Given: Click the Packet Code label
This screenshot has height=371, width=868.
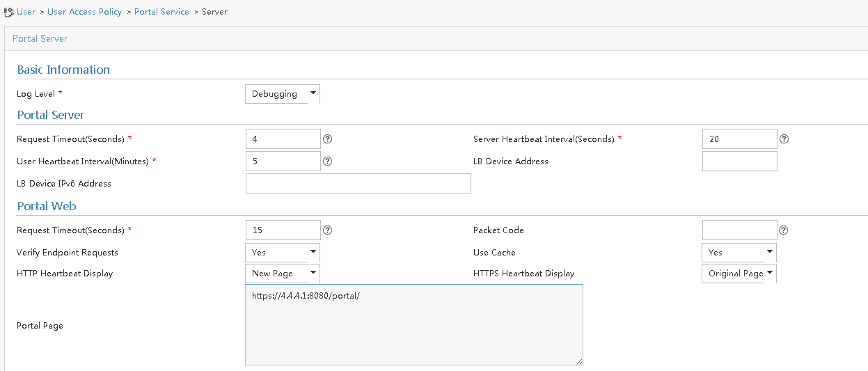Looking at the screenshot, I should [498, 230].
